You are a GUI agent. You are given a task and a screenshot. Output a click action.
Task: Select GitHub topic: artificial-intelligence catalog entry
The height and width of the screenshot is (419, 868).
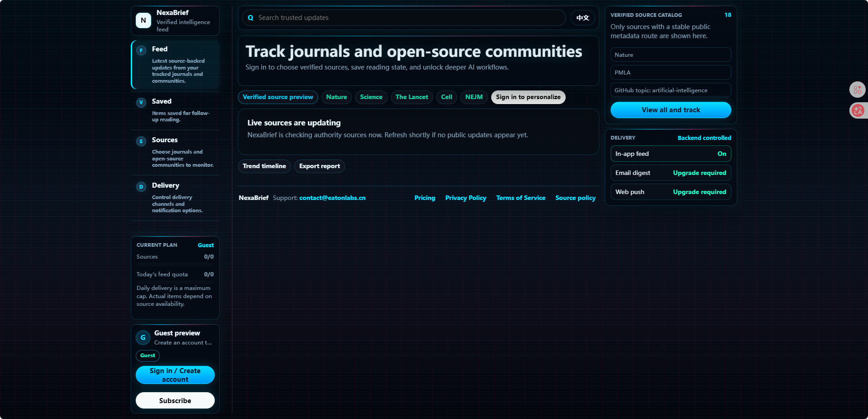tap(671, 90)
